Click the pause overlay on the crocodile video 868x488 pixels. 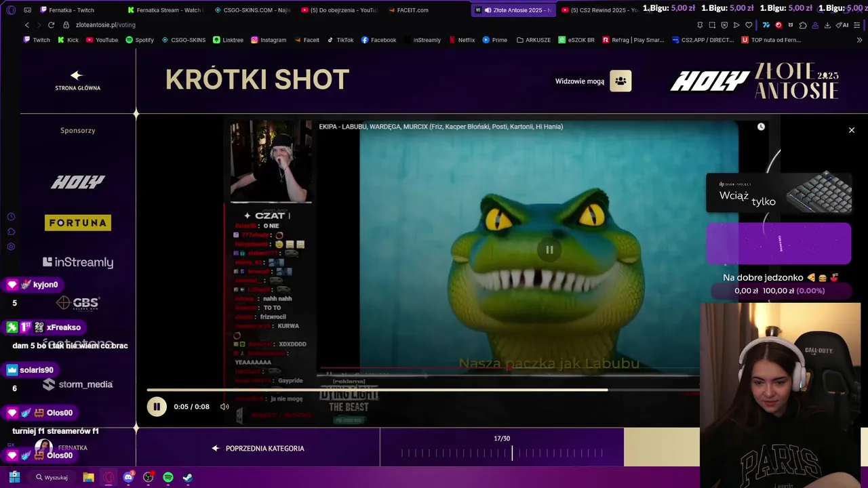point(549,249)
